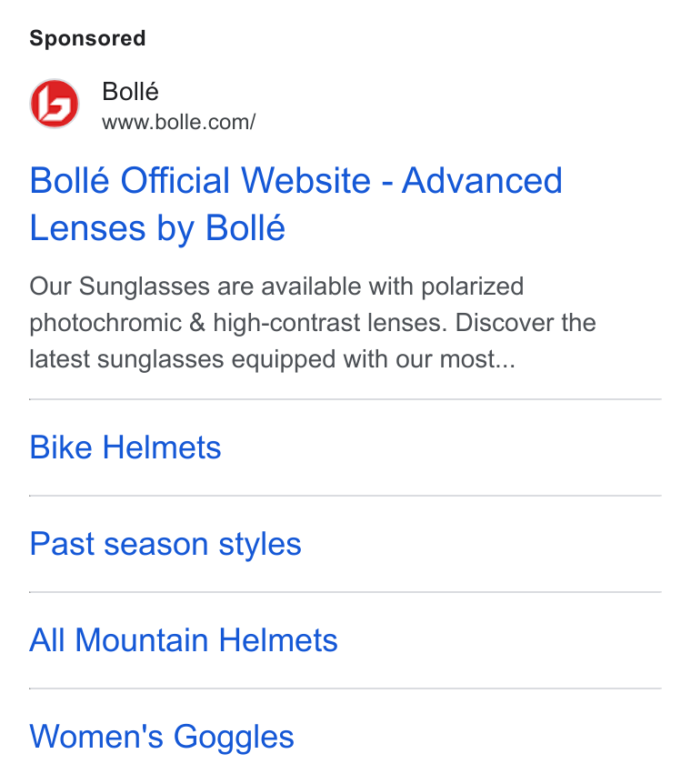Open the Bike Helmets sitelink
This screenshot has height=784, width=691.
(x=125, y=447)
